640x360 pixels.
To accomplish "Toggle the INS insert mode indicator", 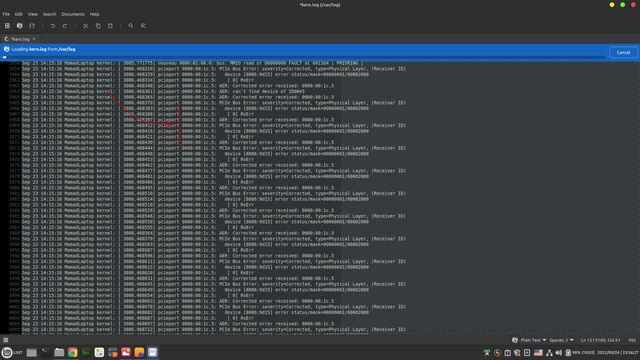I will tap(632, 340).
